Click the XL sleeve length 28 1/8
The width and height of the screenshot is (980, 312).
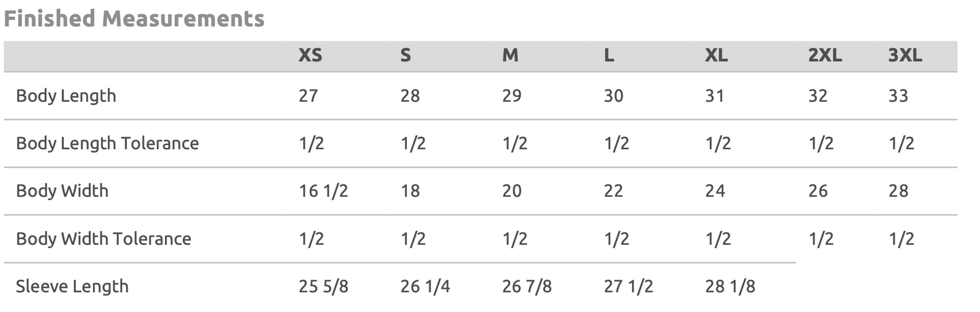point(730,287)
